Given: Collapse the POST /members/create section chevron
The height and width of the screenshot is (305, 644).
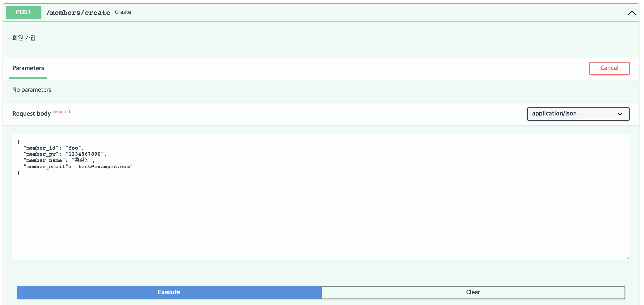Looking at the screenshot, I should (632, 13).
